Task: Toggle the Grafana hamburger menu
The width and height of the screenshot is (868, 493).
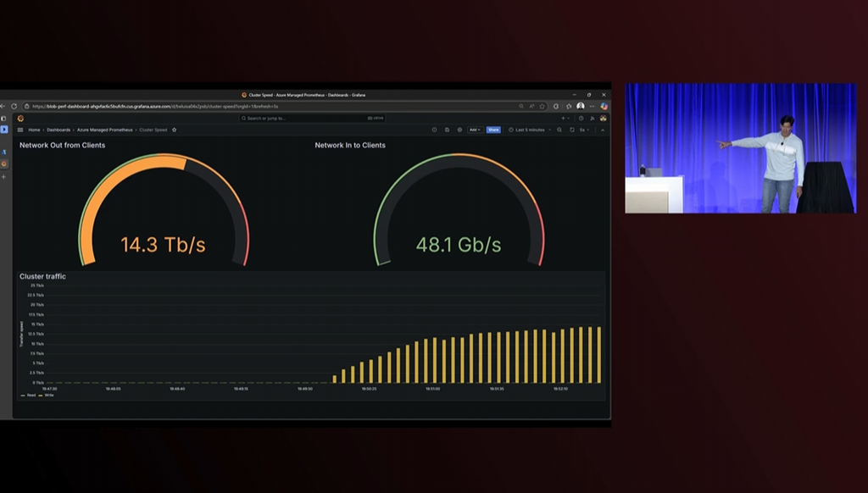Action: [20, 130]
